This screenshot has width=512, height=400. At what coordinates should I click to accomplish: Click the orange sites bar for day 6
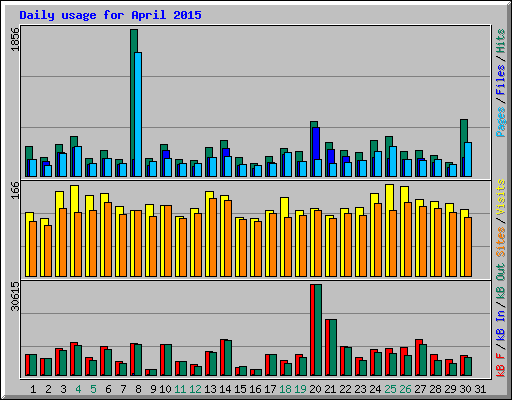(x=108, y=239)
